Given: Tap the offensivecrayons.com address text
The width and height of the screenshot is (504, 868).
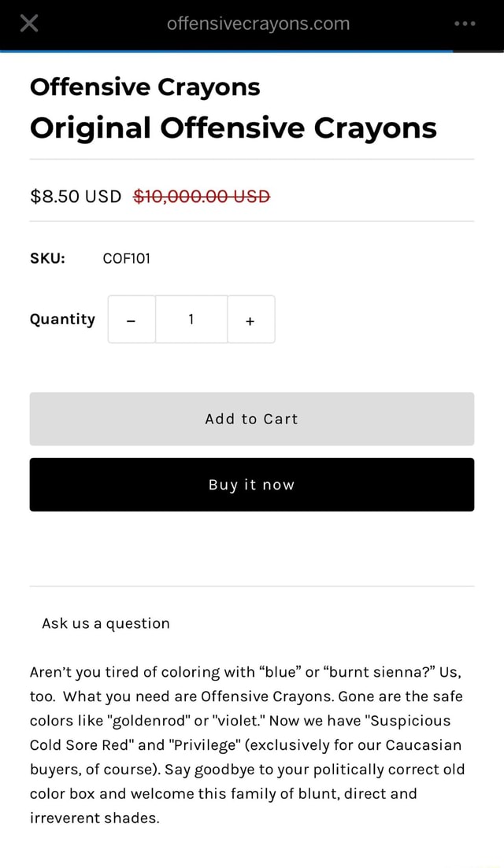Looking at the screenshot, I should click(258, 24).
